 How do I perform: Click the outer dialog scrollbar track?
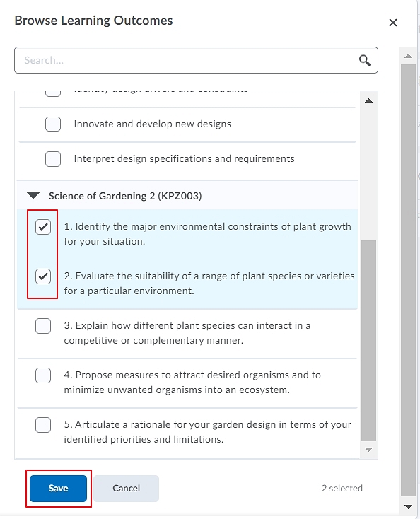[x=408, y=281]
